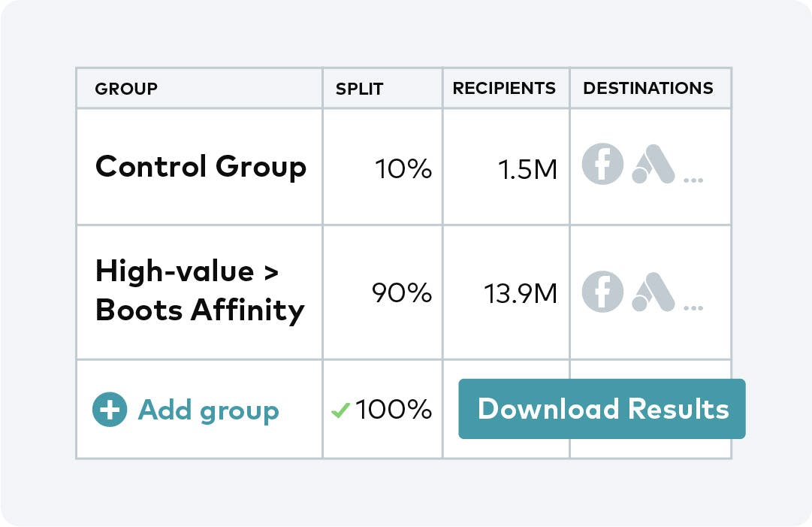Click the green checkmark next to 100%
The width and height of the screenshot is (812, 527).
[340, 410]
